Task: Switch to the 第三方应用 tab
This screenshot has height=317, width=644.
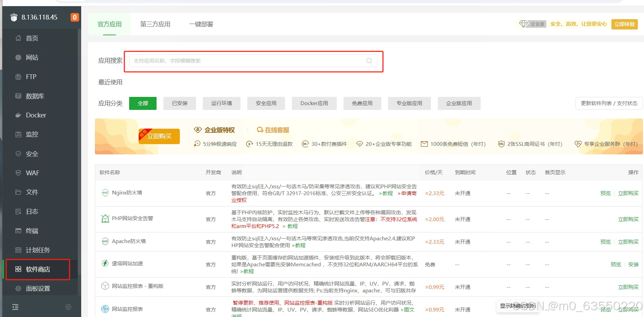Action: click(155, 24)
